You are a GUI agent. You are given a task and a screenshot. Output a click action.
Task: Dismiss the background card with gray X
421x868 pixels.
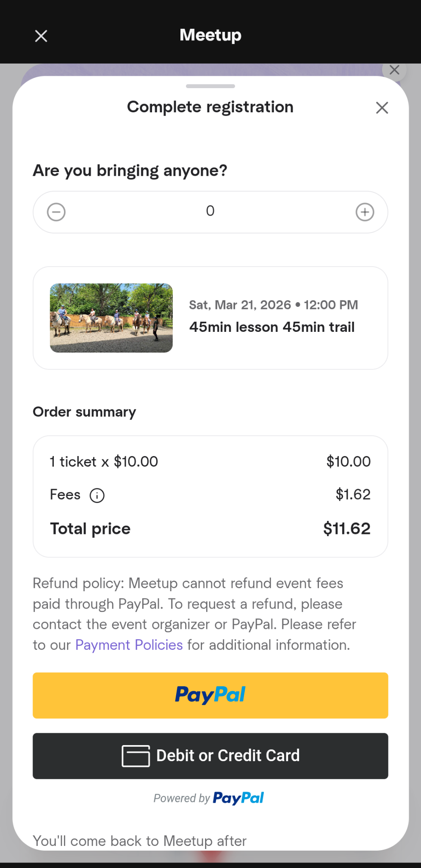[394, 70]
